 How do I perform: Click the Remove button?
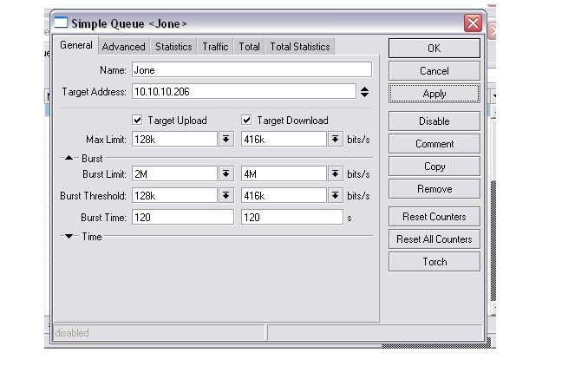click(x=434, y=188)
